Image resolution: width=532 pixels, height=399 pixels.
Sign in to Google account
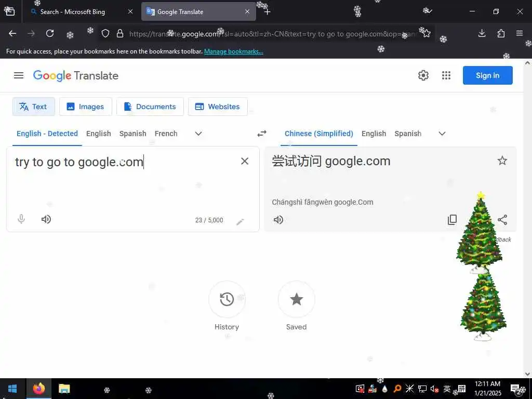coord(487,75)
